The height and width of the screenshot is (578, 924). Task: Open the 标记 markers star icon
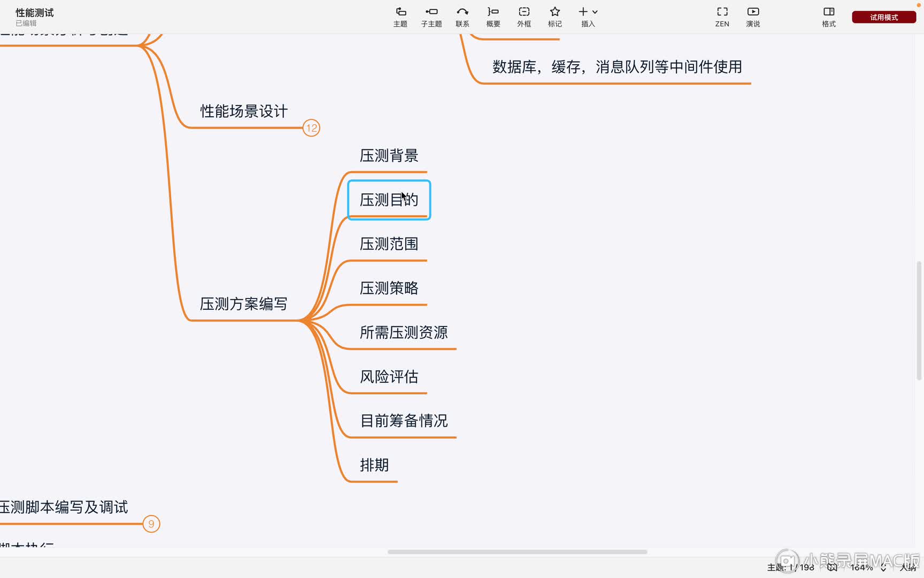coord(555,17)
